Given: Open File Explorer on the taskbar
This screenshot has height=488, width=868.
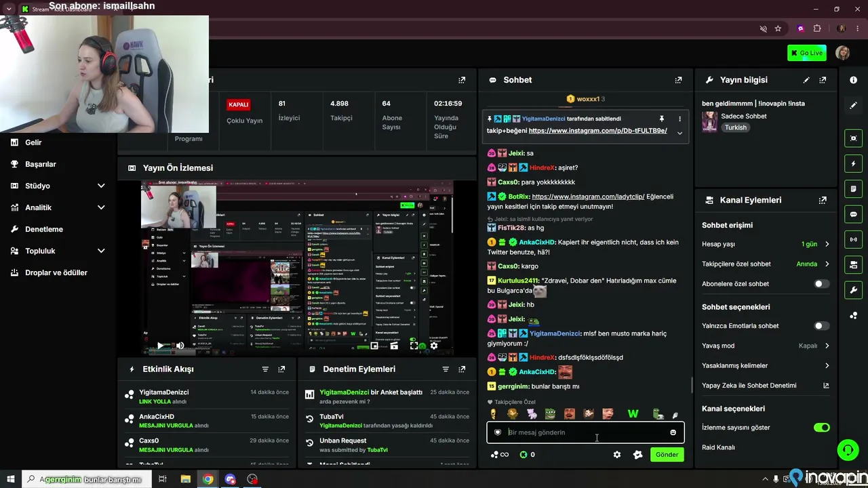Looking at the screenshot, I should tap(185, 479).
